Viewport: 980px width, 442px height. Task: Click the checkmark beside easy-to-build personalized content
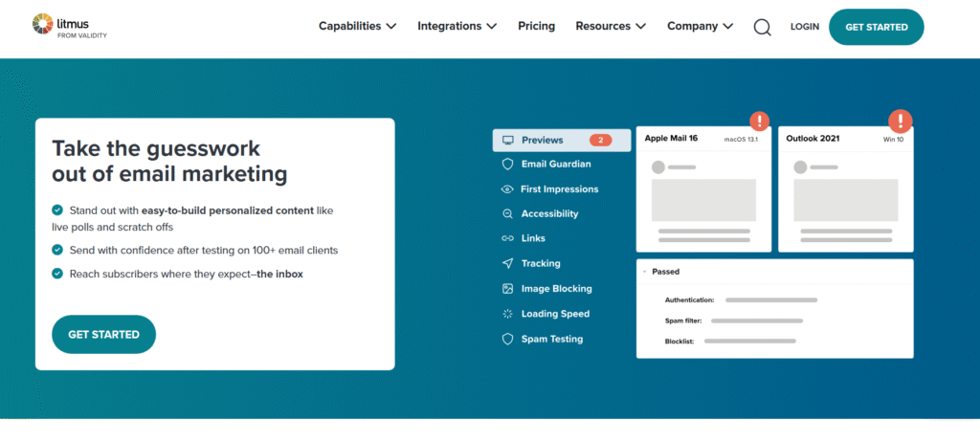click(57, 210)
